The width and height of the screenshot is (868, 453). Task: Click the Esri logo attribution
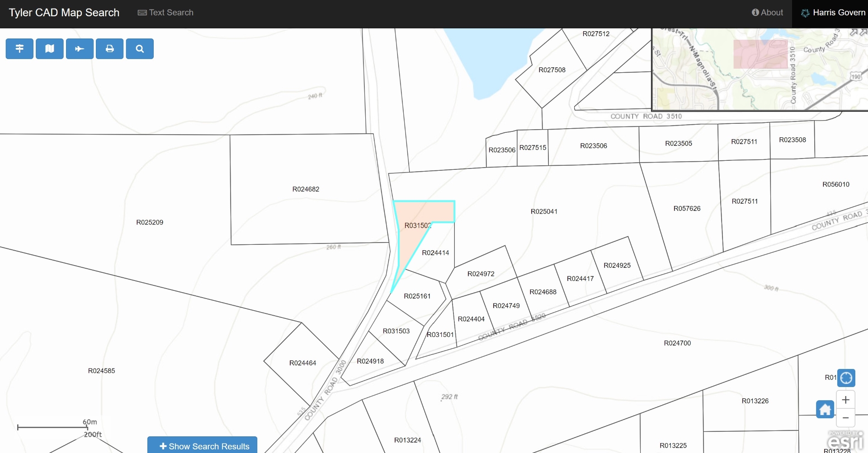845,440
